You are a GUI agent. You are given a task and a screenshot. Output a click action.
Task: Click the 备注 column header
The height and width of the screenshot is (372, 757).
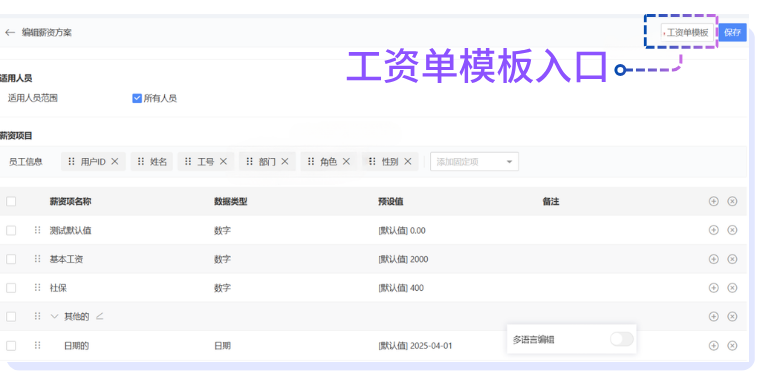[550, 202]
